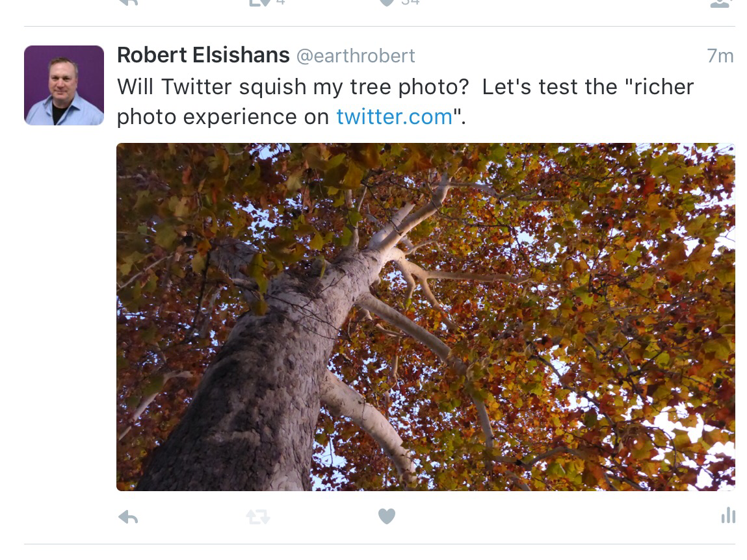Reply icon on the previous tweet above
This screenshot has height=560, width=747.
[128, 3]
